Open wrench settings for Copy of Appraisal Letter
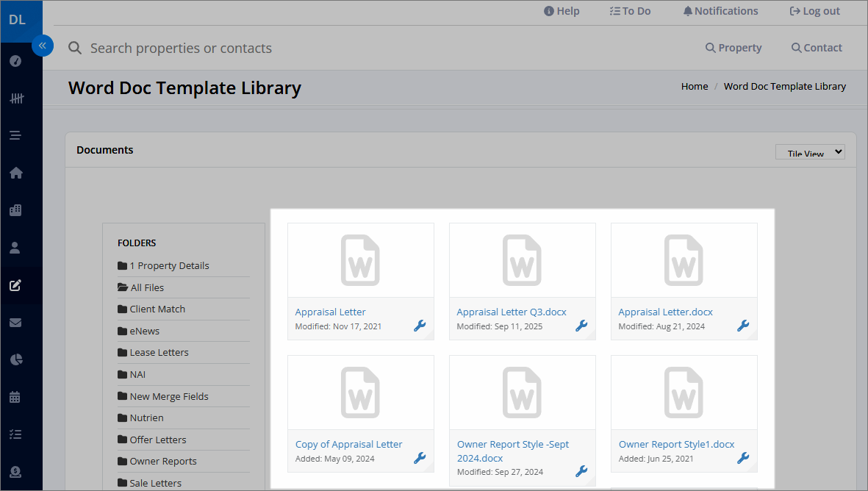The width and height of the screenshot is (868, 491). [420, 458]
